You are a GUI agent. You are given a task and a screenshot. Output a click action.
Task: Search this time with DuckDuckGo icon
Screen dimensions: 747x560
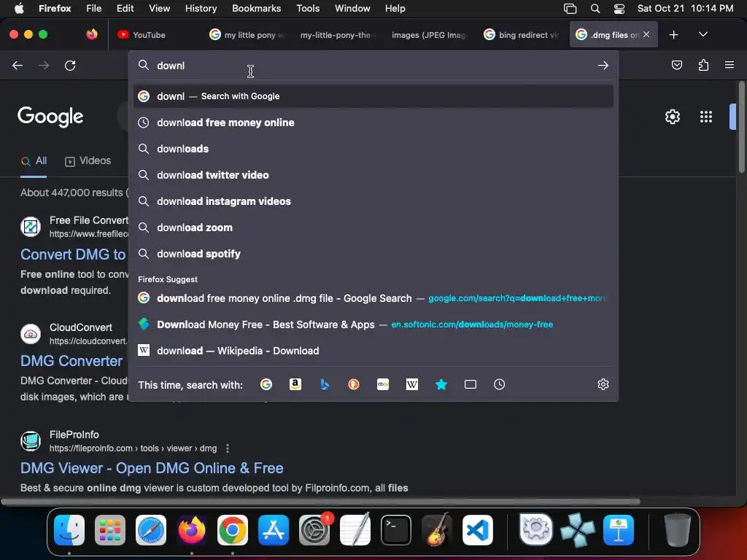click(354, 384)
